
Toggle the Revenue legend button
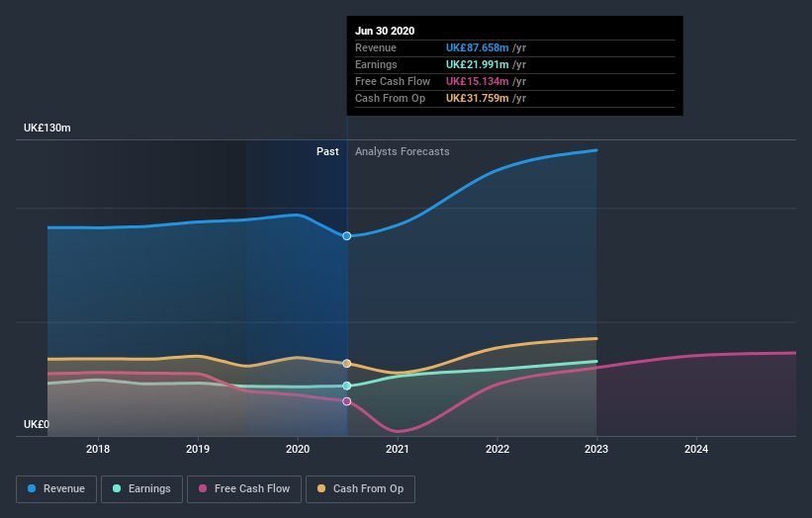56,489
